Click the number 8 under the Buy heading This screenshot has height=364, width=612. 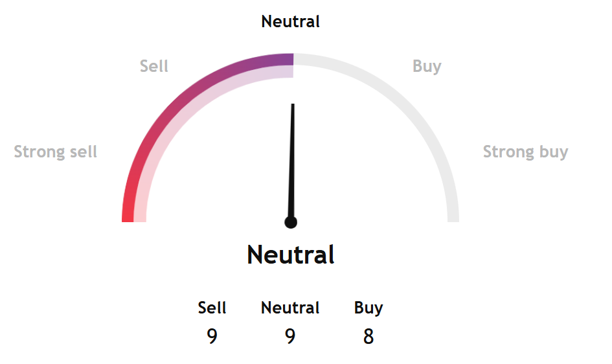[368, 337]
